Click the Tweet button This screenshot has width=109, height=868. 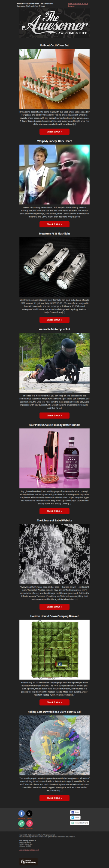click(75, 817)
